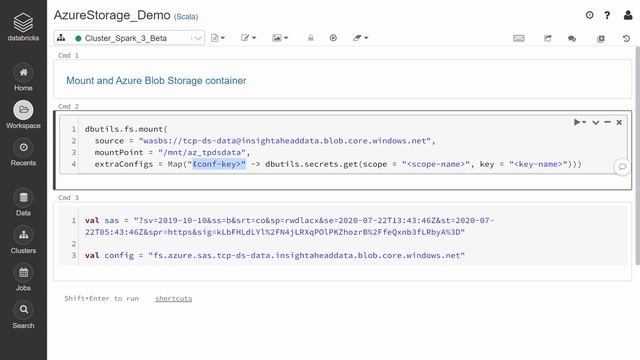Click the clock icon in header

pos(589,15)
